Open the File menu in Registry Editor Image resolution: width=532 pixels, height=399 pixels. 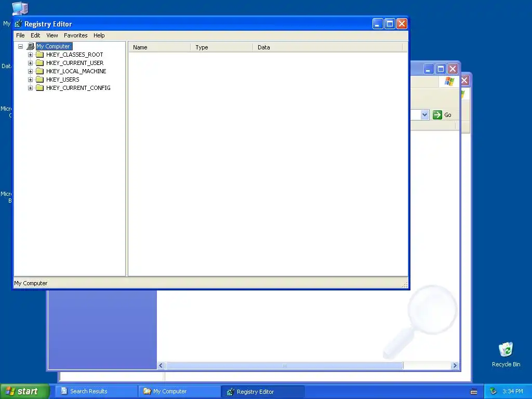click(x=20, y=35)
